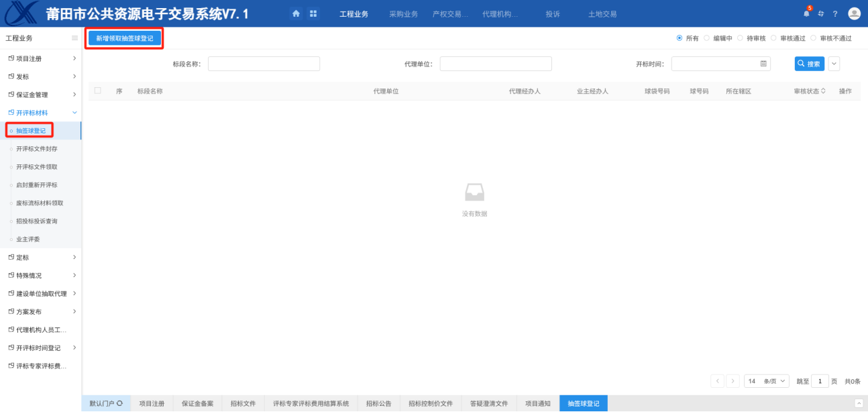The height and width of the screenshot is (412, 868).
Task: Click the home icon in top bar
Action: [296, 13]
